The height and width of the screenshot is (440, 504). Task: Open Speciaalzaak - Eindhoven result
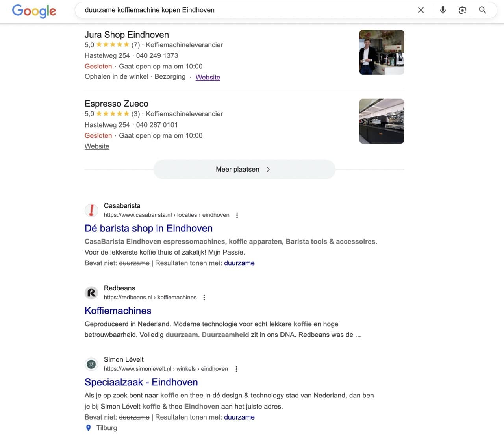click(x=141, y=382)
